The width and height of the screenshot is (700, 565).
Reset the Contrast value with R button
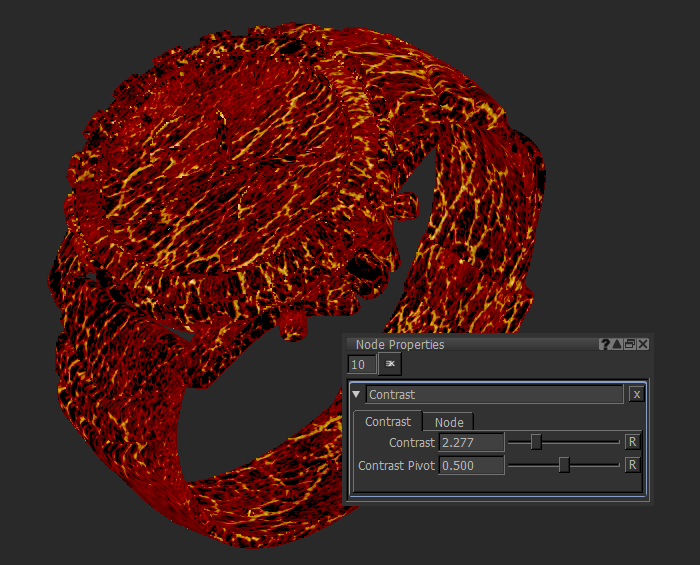tap(632, 441)
